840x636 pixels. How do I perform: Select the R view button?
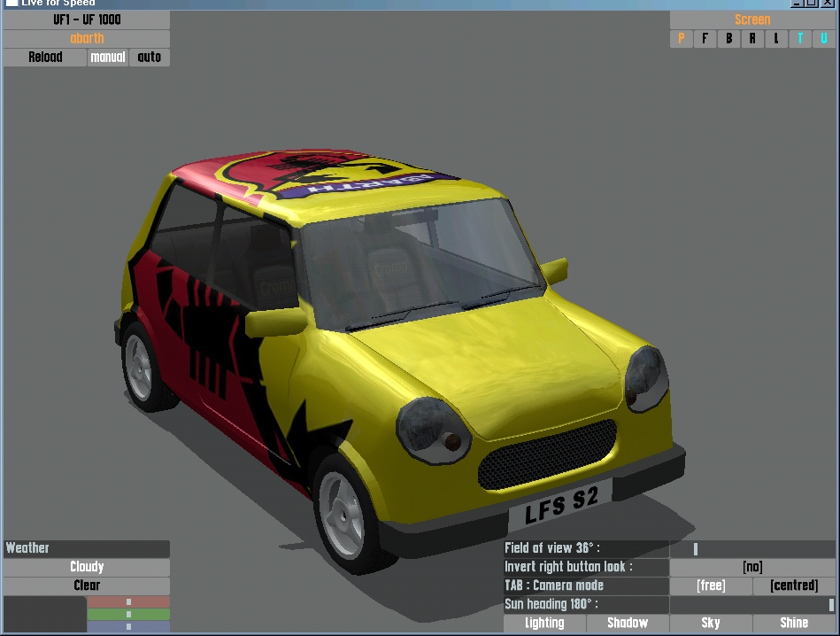pyautogui.click(x=752, y=39)
